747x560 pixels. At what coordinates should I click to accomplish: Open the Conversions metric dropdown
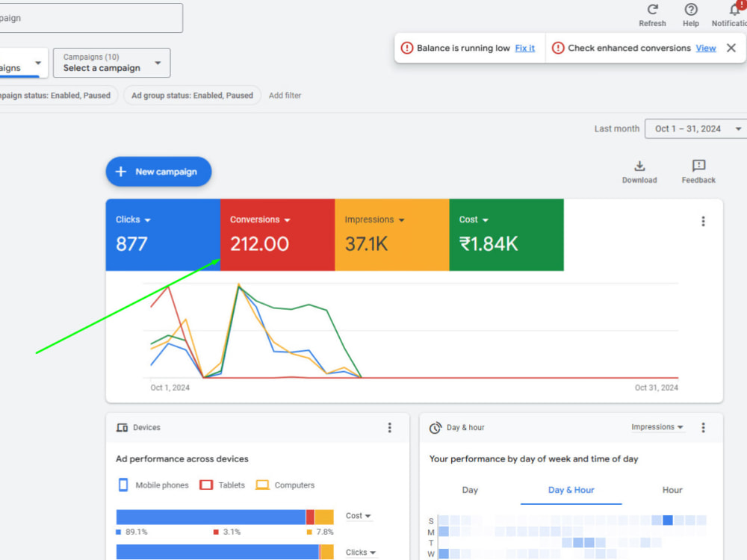[260, 220]
